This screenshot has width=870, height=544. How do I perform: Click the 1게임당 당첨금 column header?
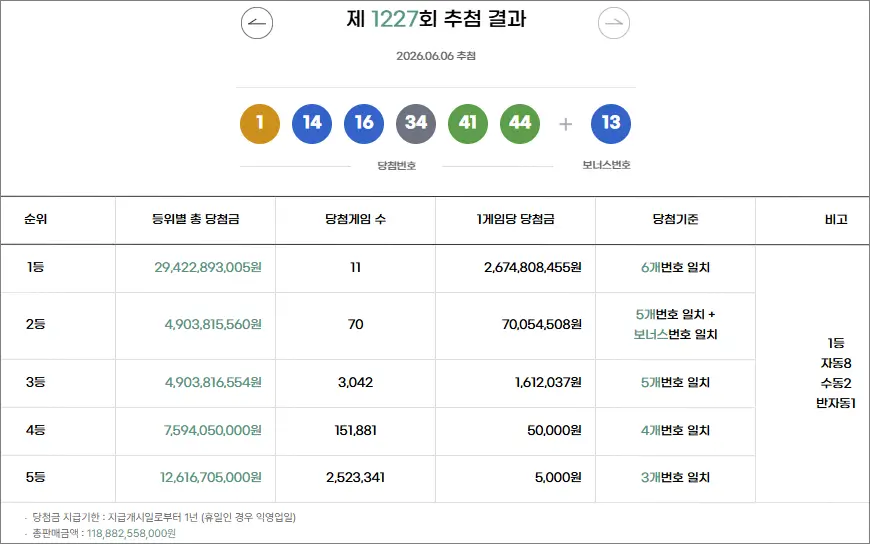[x=515, y=219]
